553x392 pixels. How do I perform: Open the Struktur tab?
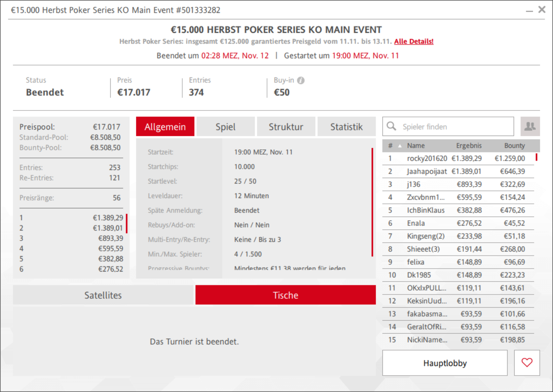(286, 126)
